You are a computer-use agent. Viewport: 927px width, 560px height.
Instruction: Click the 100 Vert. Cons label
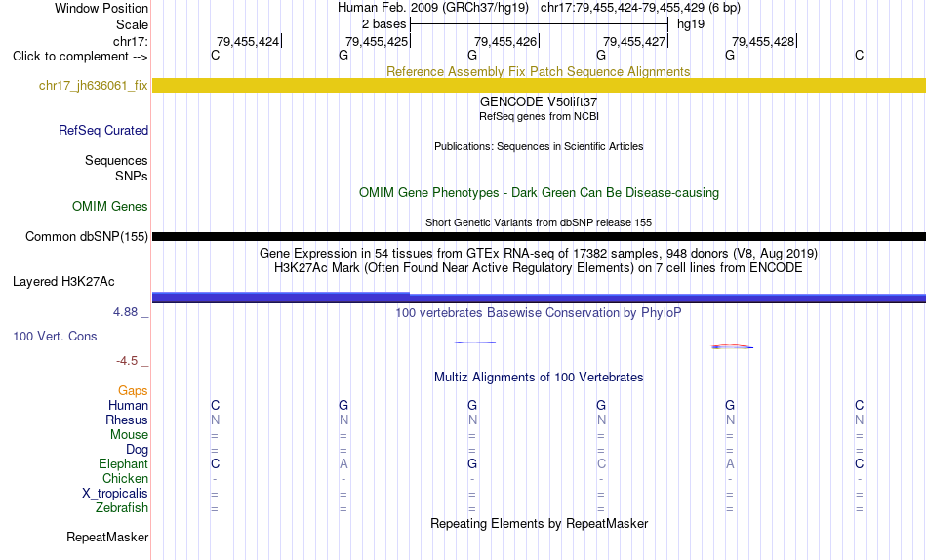55,336
